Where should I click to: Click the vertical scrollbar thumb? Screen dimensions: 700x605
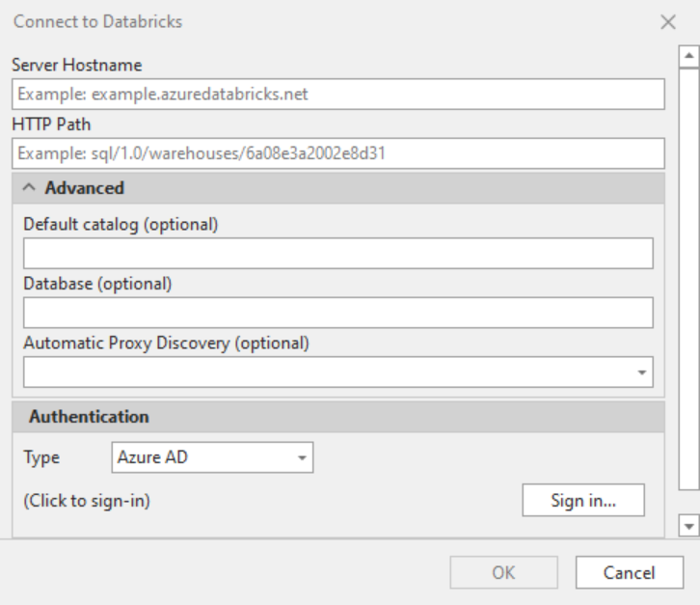688,279
